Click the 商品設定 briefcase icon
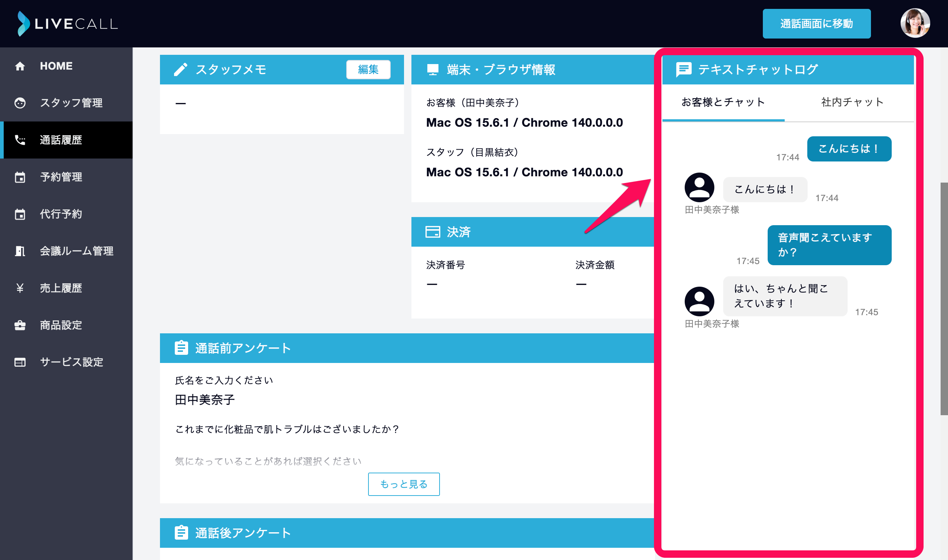The width and height of the screenshot is (948, 560). (x=20, y=325)
